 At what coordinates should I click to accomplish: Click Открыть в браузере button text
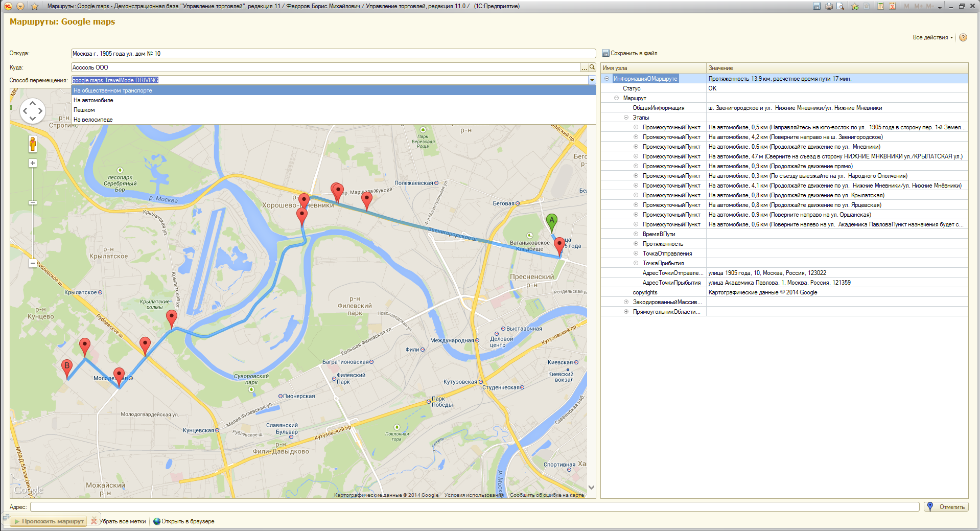point(188,521)
